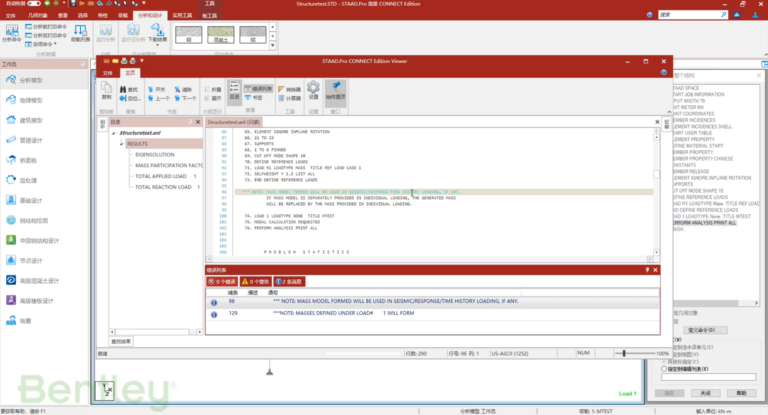Viewport: 768px width, 415px height.
Task: Select the 指定到编辑列表 radio button
Action: pos(664,369)
